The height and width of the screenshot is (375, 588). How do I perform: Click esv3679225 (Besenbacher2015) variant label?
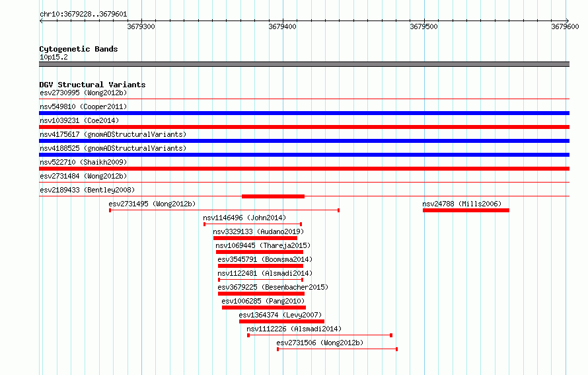[x=273, y=287]
